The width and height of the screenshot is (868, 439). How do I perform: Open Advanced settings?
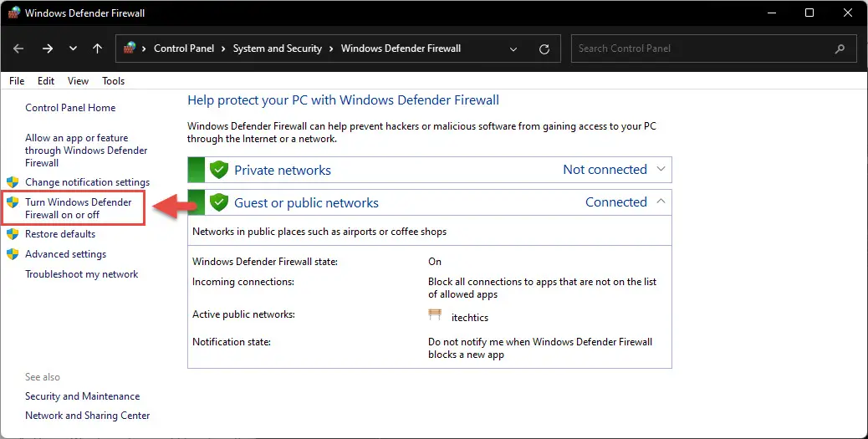pyautogui.click(x=65, y=254)
